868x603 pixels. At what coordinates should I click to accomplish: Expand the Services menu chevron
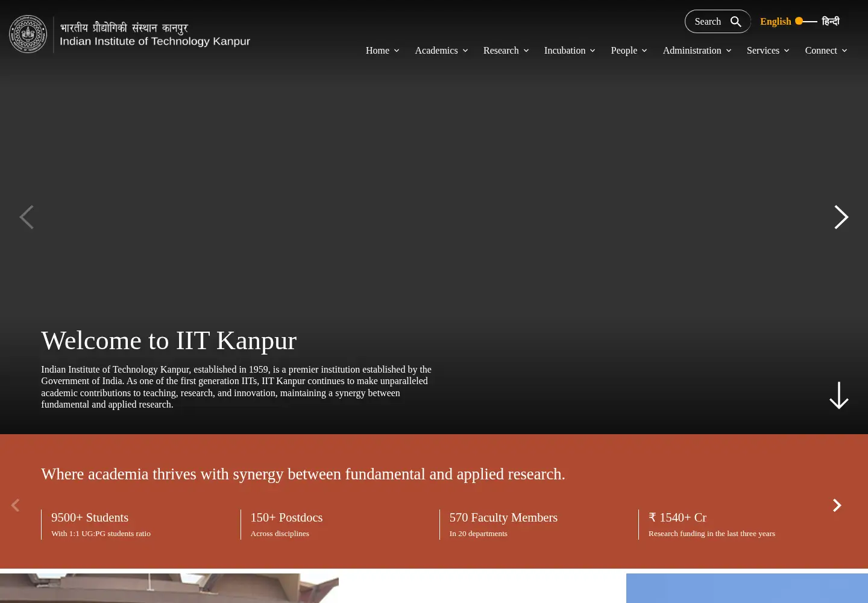coord(787,51)
